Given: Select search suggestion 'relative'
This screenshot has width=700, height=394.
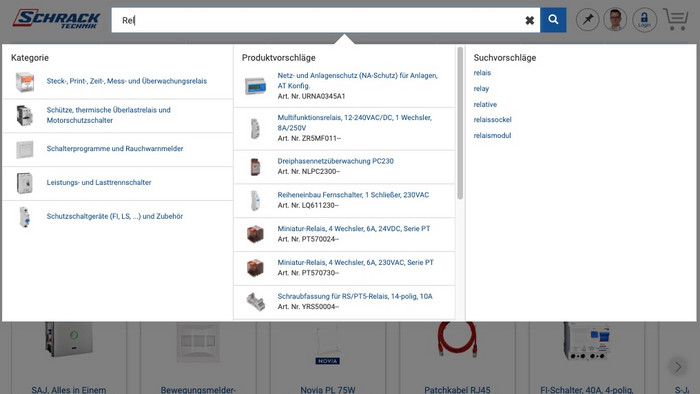Looking at the screenshot, I should [485, 104].
